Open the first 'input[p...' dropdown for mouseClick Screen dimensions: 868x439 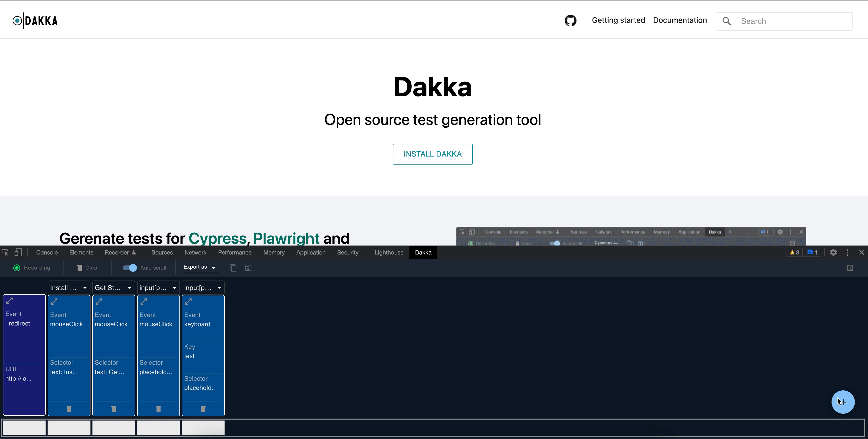tap(158, 288)
